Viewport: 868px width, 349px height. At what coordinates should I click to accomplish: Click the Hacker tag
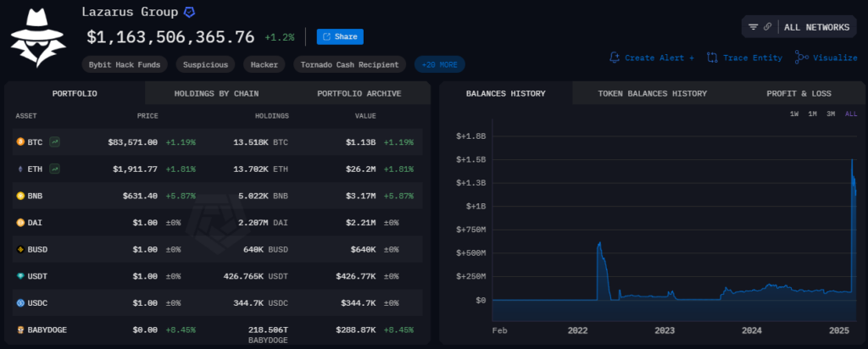[x=264, y=64]
